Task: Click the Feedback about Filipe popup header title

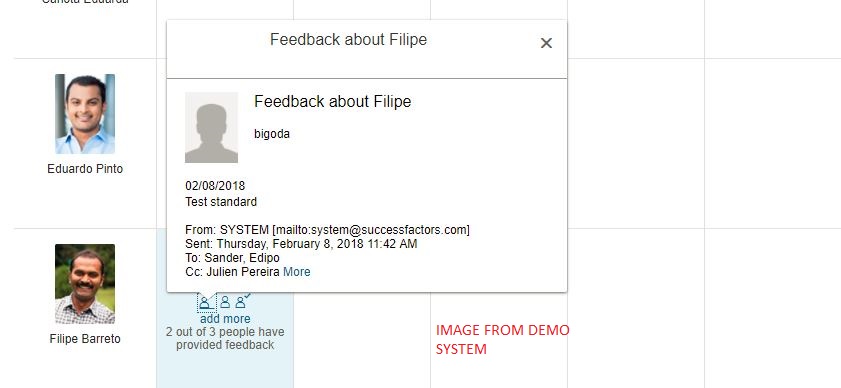Action: [348, 40]
